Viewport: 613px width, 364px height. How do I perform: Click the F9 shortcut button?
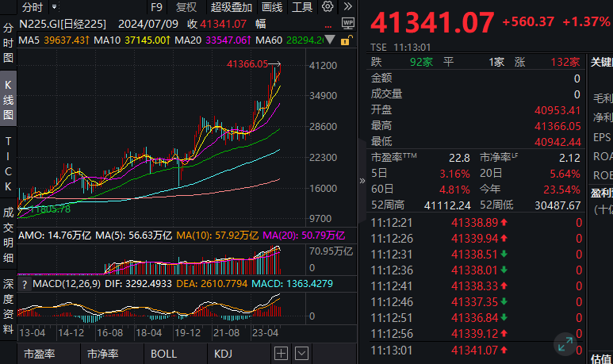point(155,7)
